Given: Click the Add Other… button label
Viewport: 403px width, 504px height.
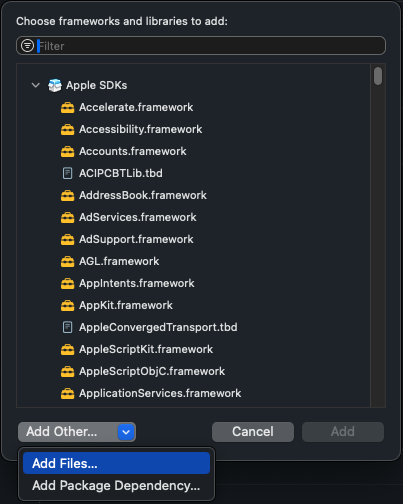Looking at the screenshot, I should [x=62, y=432].
